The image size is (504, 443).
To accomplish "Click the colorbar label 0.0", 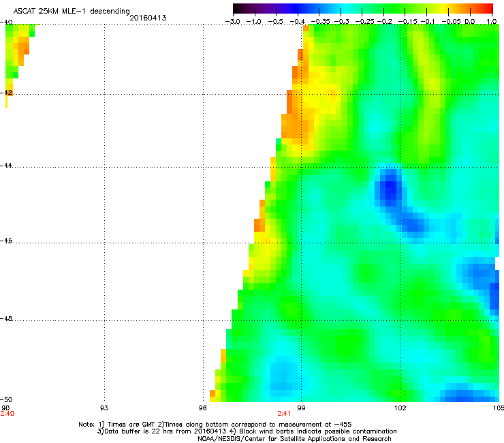I will (x=470, y=22).
